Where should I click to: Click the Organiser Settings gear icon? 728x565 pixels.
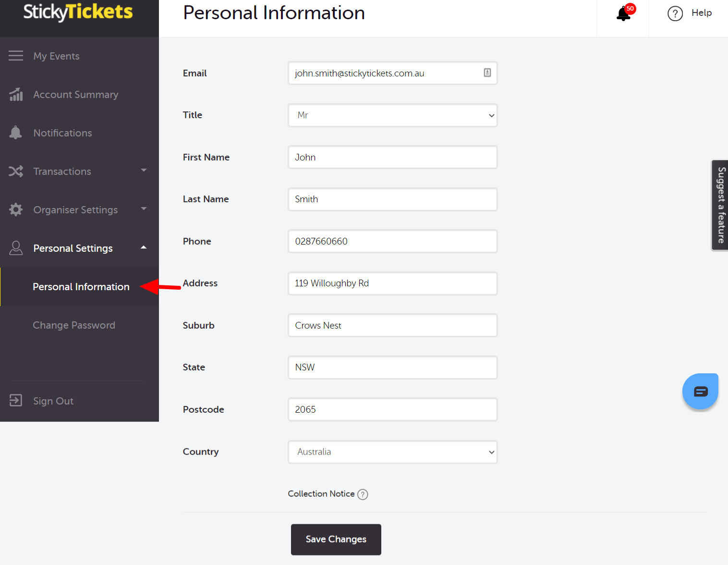16,209
